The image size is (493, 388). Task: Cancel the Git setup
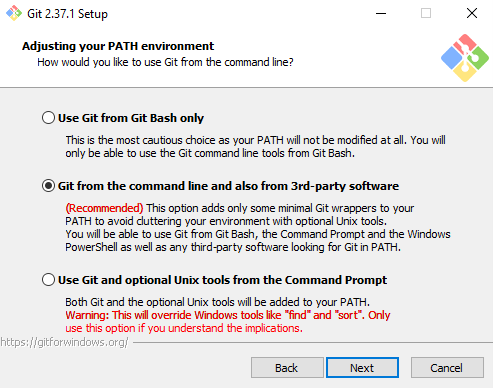pos(447,368)
